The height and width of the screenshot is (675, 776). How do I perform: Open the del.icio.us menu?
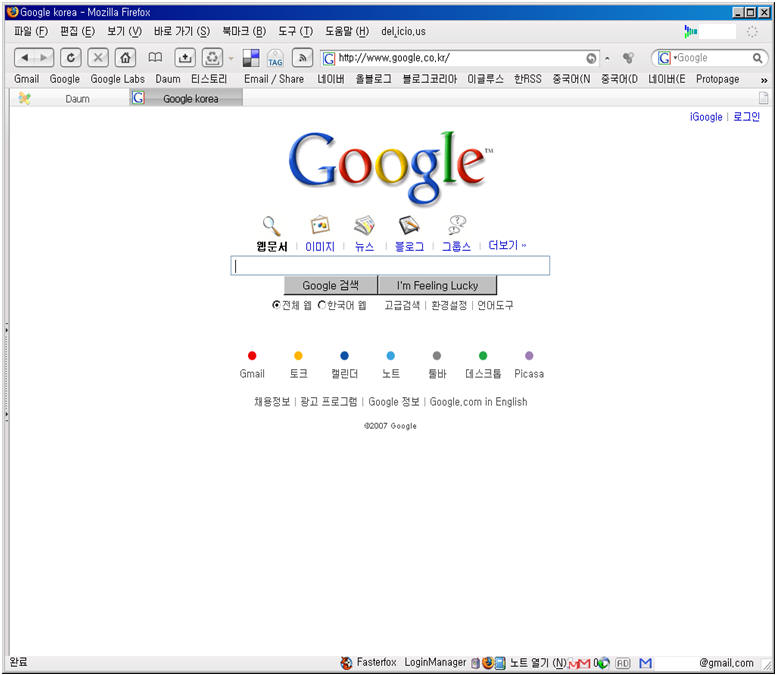pyautogui.click(x=403, y=31)
